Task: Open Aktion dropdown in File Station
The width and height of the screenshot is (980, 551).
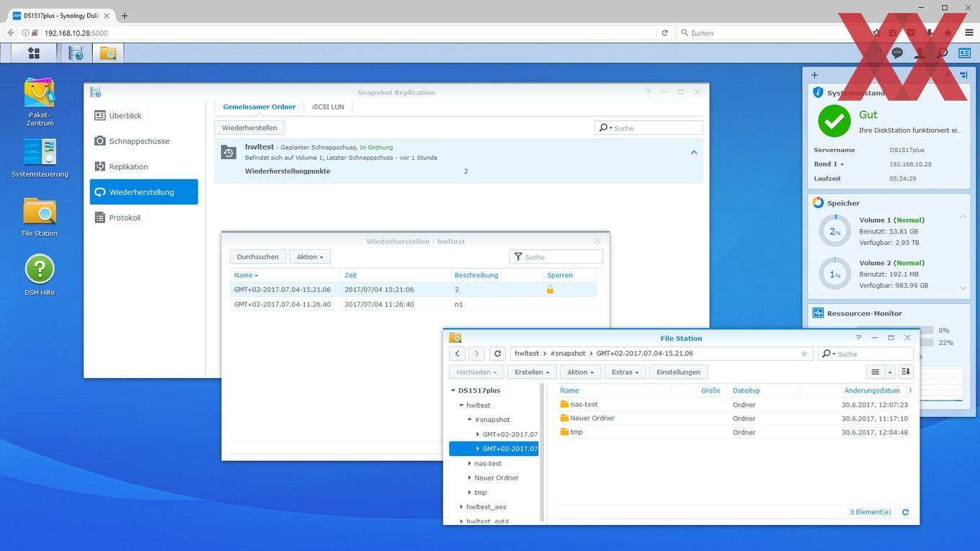Action: coord(580,372)
